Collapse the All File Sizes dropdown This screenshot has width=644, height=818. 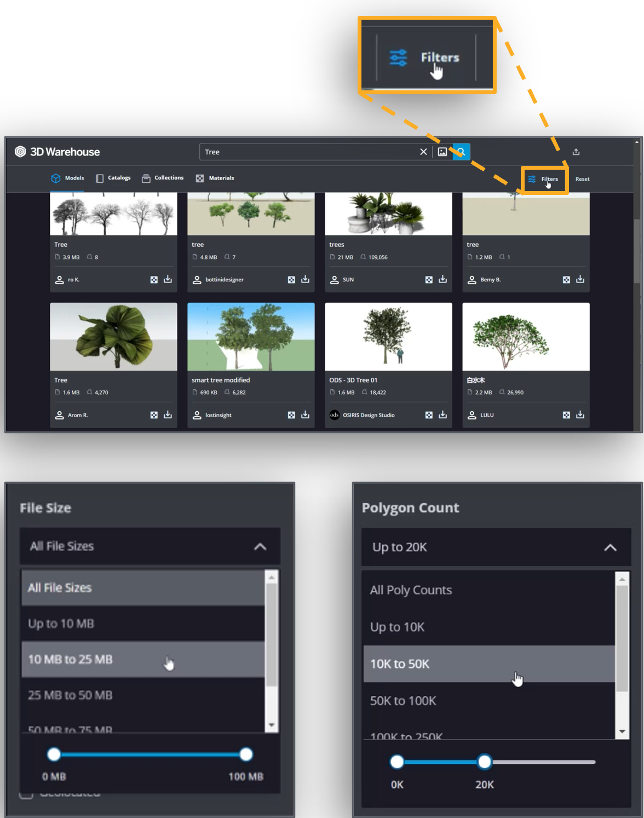tap(260, 546)
